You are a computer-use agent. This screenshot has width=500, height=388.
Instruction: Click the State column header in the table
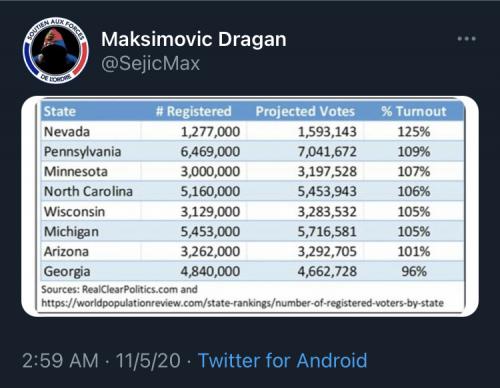coord(60,111)
